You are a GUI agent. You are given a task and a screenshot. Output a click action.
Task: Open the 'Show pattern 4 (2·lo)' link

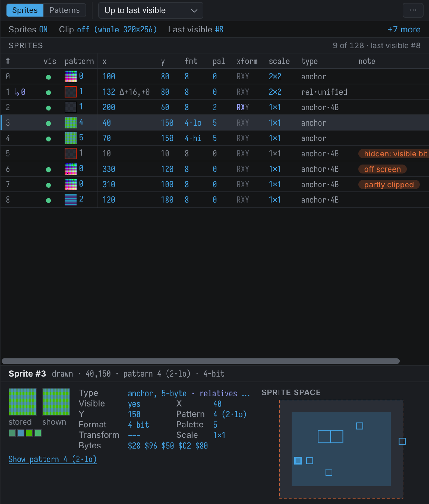[x=53, y=459]
